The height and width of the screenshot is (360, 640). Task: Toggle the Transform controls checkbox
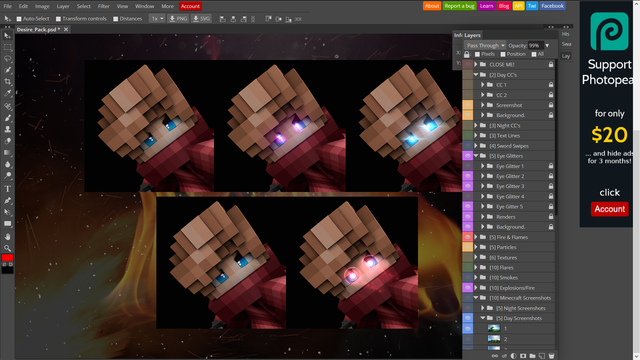[x=58, y=19]
